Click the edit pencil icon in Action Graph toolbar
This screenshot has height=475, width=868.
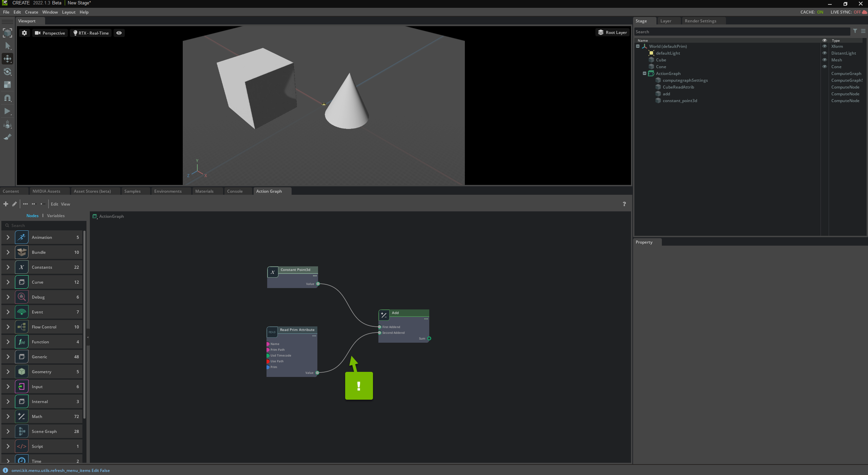coord(14,204)
